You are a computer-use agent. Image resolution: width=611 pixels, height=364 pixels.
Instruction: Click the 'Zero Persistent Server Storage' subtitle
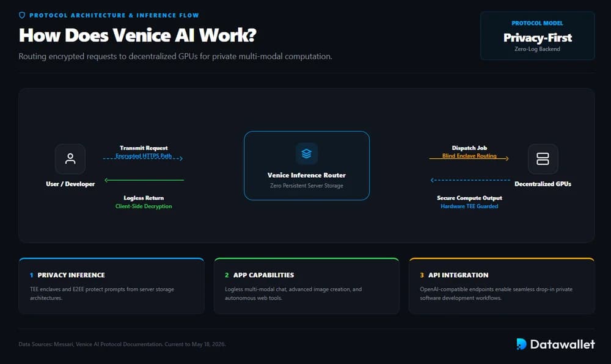[x=307, y=186]
